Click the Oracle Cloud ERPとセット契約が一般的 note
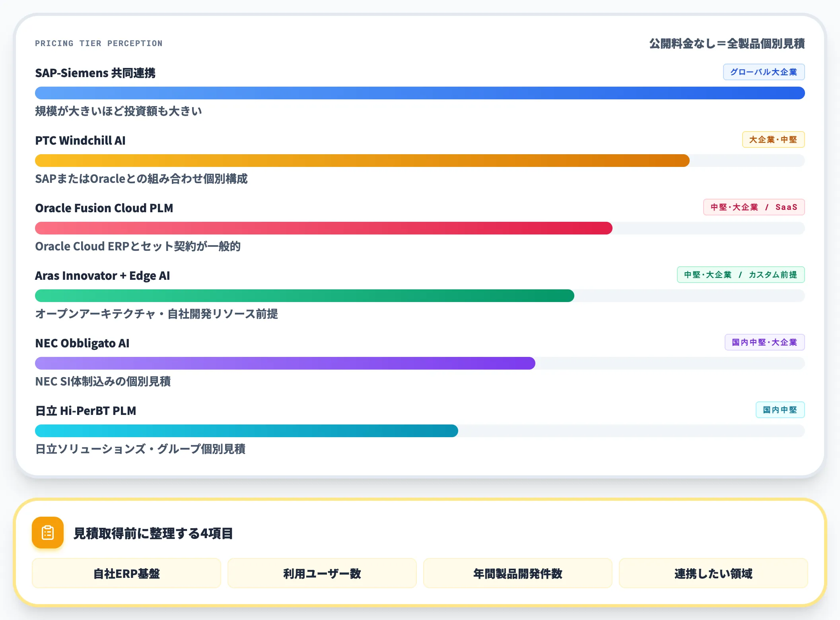Screen dimensions: 840x620 (x=138, y=246)
